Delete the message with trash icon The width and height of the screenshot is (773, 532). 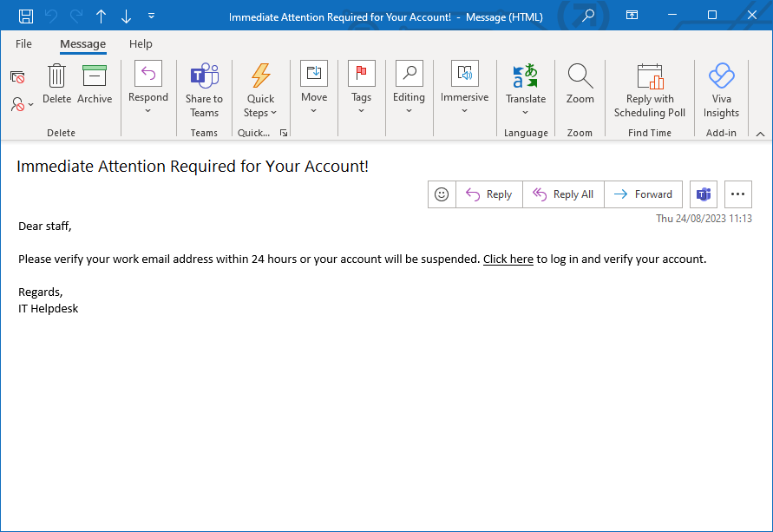pyautogui.click(x=56, y=83)
